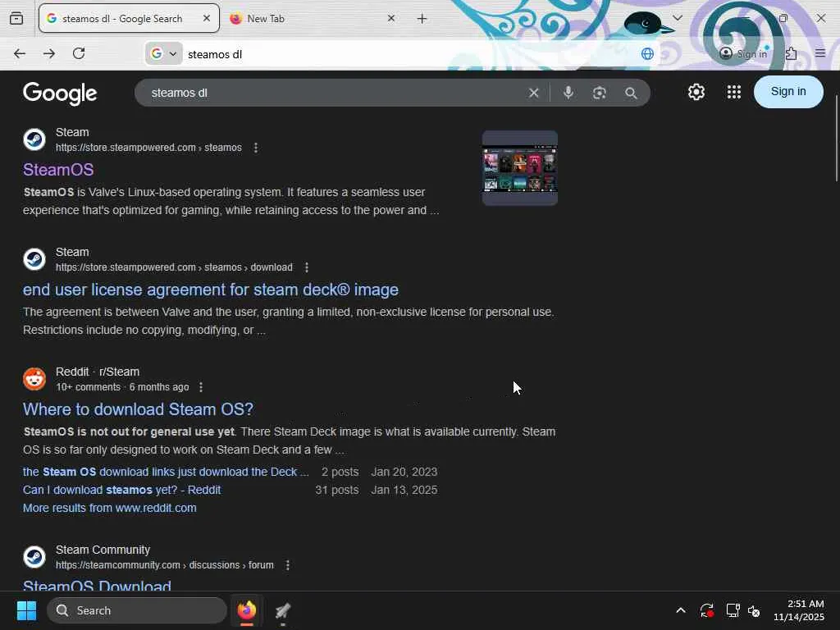840x630 pixels.
Task: Clear the Google search box with X
Action: [533, 94]
